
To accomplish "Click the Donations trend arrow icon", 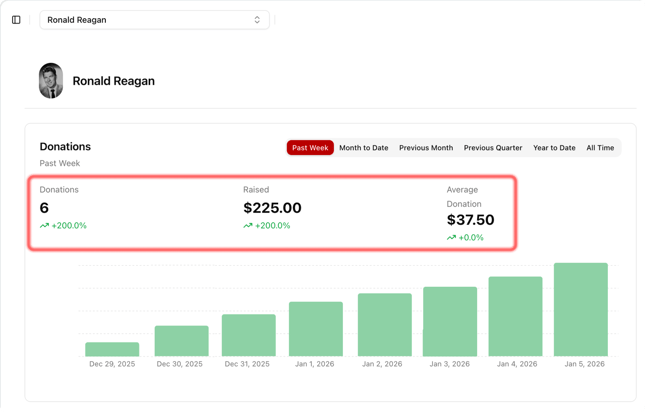I will (x=44, y=226).
